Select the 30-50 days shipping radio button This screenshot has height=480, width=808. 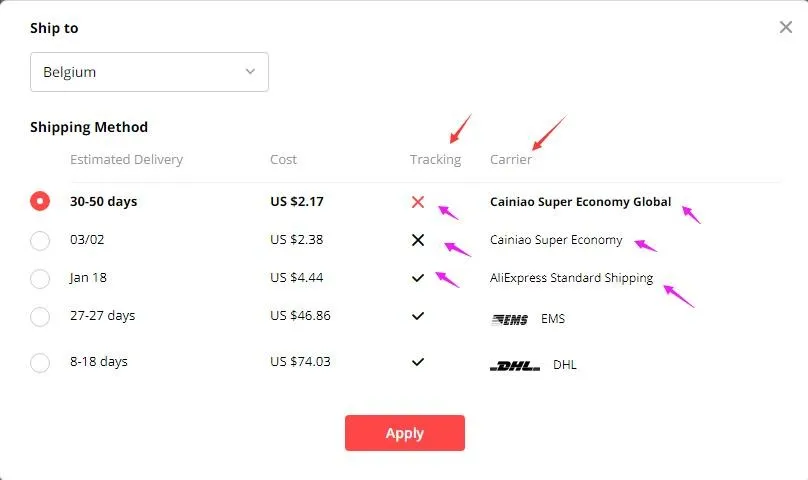40,202
